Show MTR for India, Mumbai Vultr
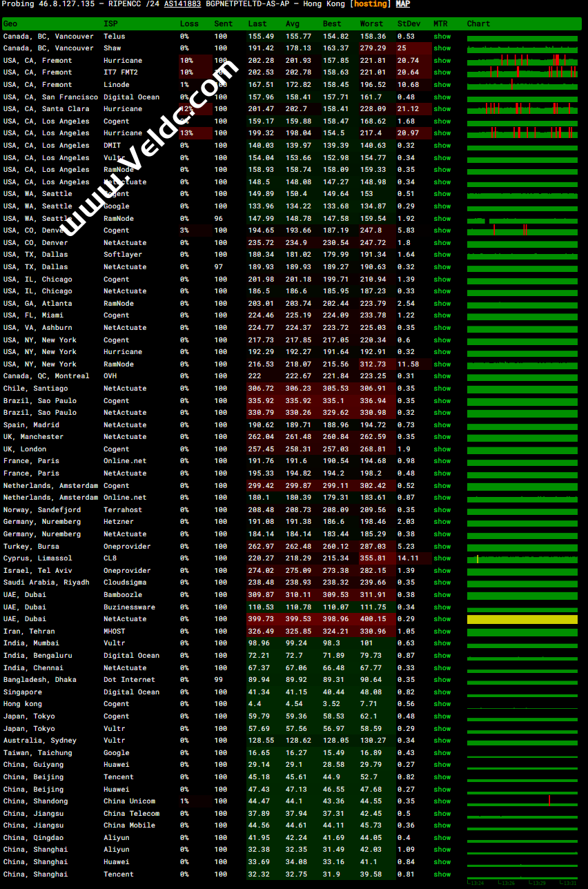The height and width of the screenshot is (889, 588). [x=442, y=643]
